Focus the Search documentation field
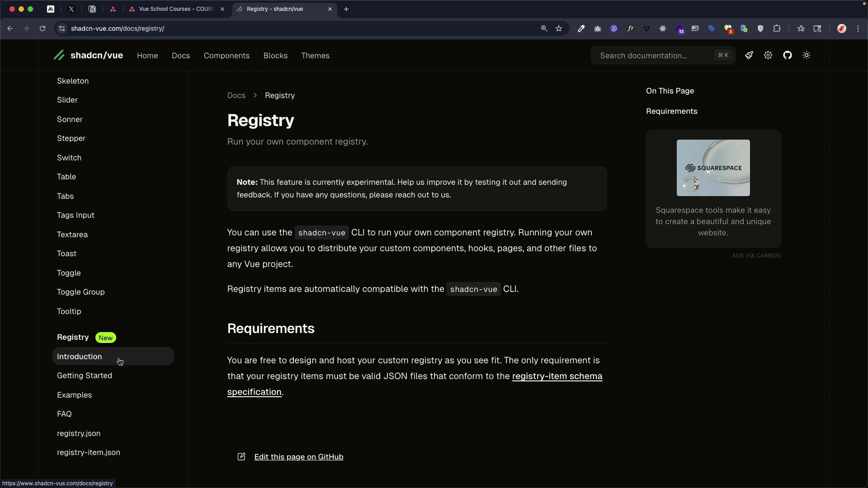Image resolution: width=868 pixels, height=488 pixels. coord(663,56)
